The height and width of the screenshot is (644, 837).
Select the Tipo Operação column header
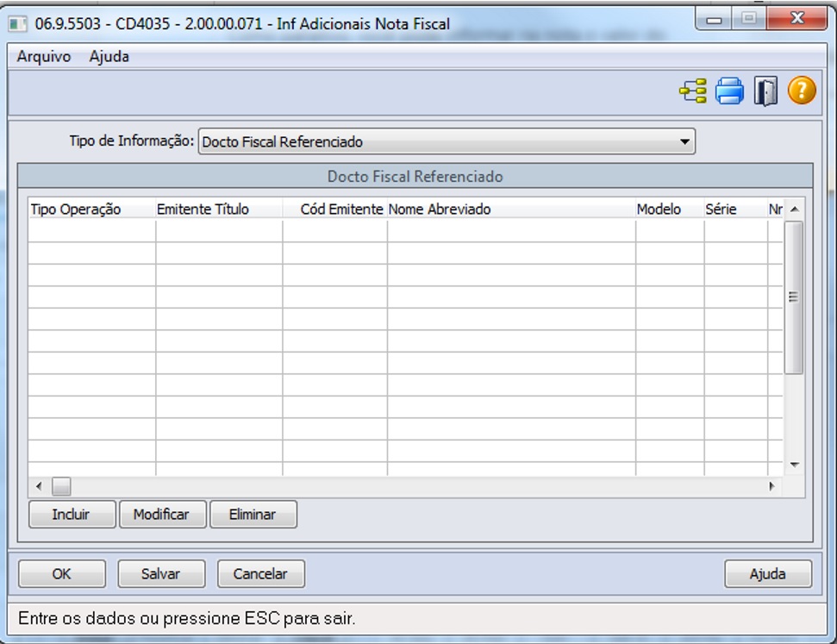92,209
